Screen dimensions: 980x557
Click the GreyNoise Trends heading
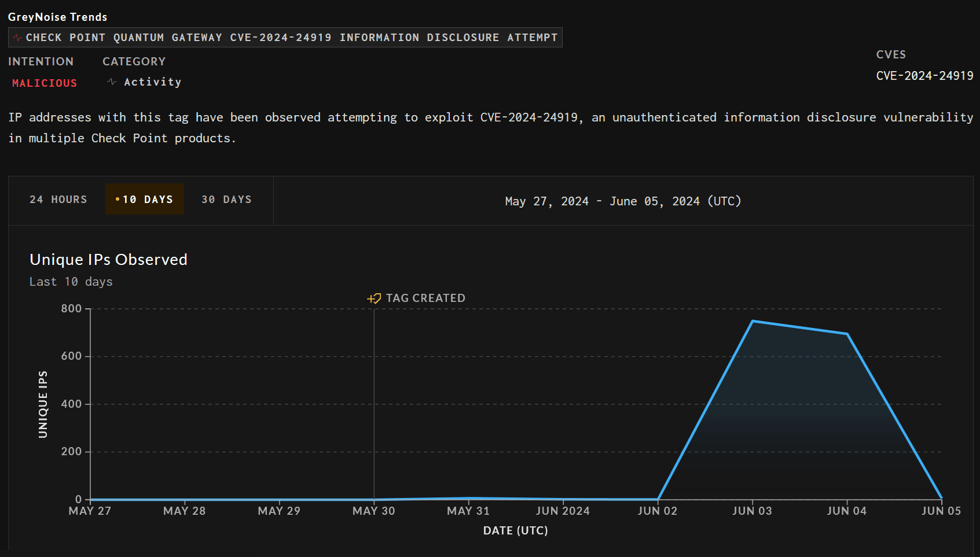tap(57, 17)
